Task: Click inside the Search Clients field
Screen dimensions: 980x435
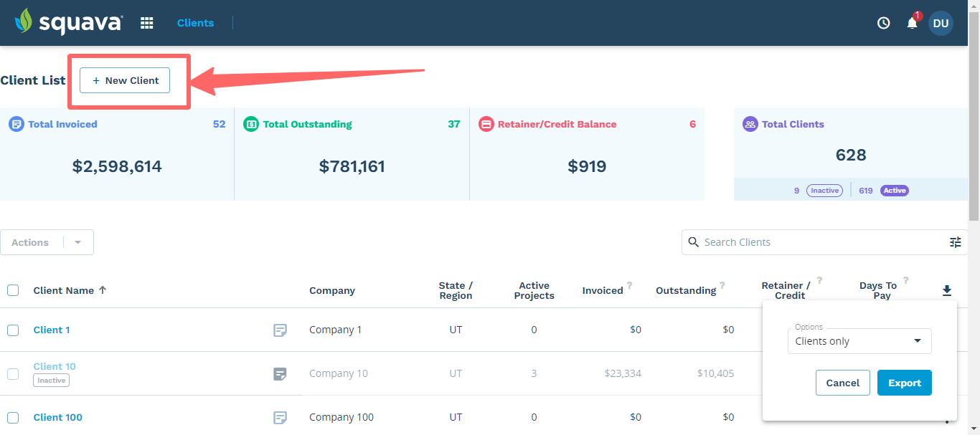Action: pos(789,242)
